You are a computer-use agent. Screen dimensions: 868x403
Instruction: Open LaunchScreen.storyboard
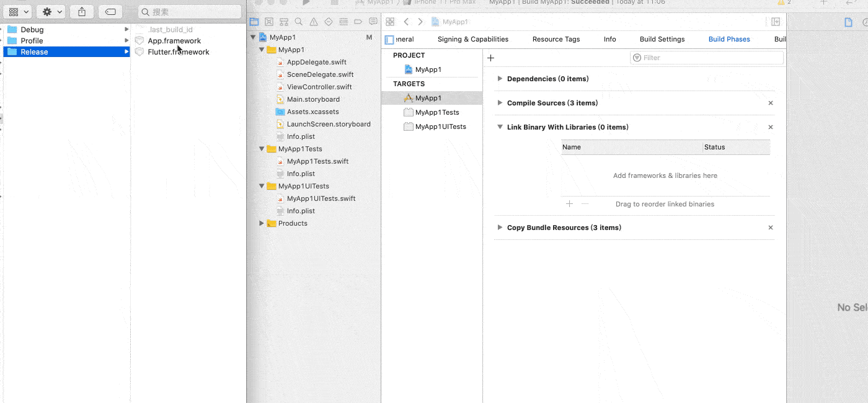(328, 124)
